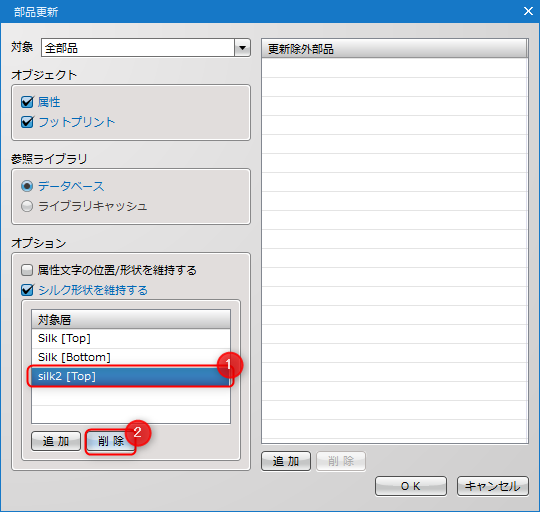Toggle the 属性 checkbox
The image size is (540, 512).
click(27, 102)
